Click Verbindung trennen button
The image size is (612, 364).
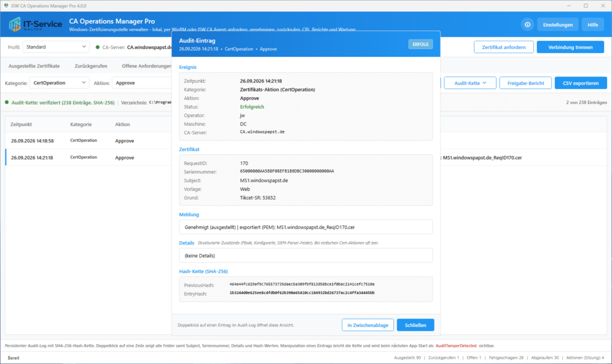[x=570, y=47]
